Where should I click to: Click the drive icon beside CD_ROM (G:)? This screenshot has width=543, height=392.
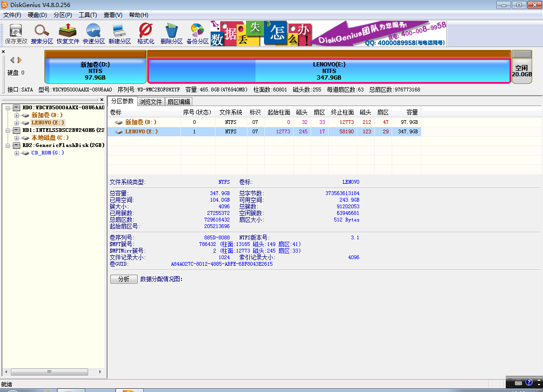(x=25, y=153)
